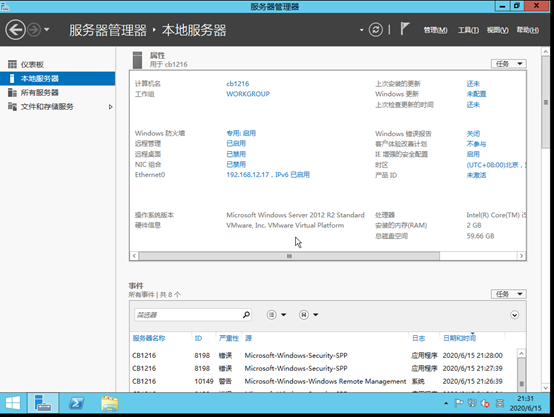Expand the events filter chevron
The image size is (554, 417).
(514, 315)
